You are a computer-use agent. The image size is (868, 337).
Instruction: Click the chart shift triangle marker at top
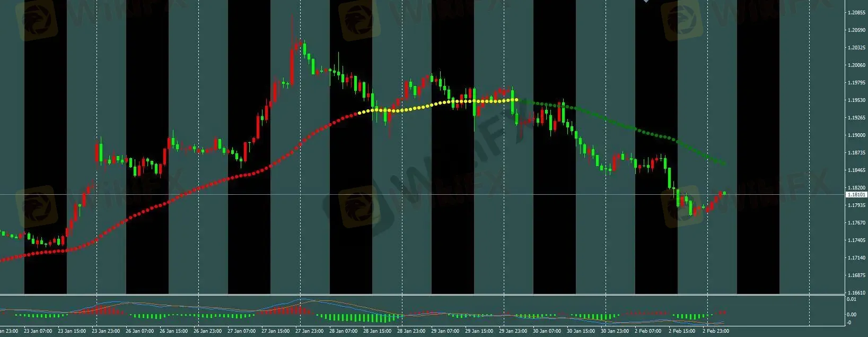pos(646,2)
